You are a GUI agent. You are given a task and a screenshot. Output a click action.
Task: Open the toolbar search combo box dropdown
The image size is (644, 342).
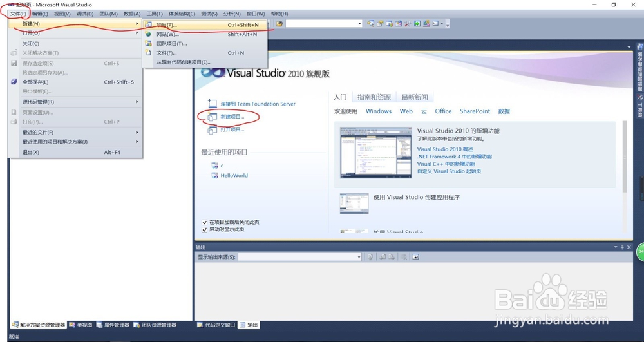(360, 24)
